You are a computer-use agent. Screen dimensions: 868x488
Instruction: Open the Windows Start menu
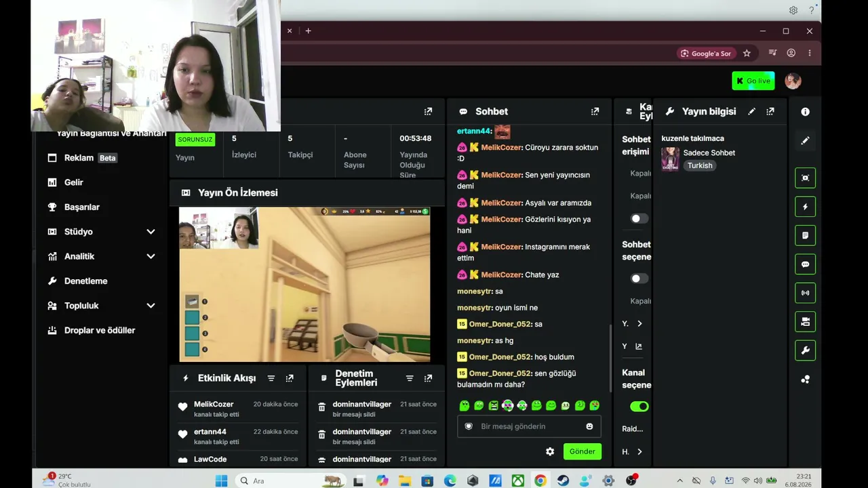(221, 481)
